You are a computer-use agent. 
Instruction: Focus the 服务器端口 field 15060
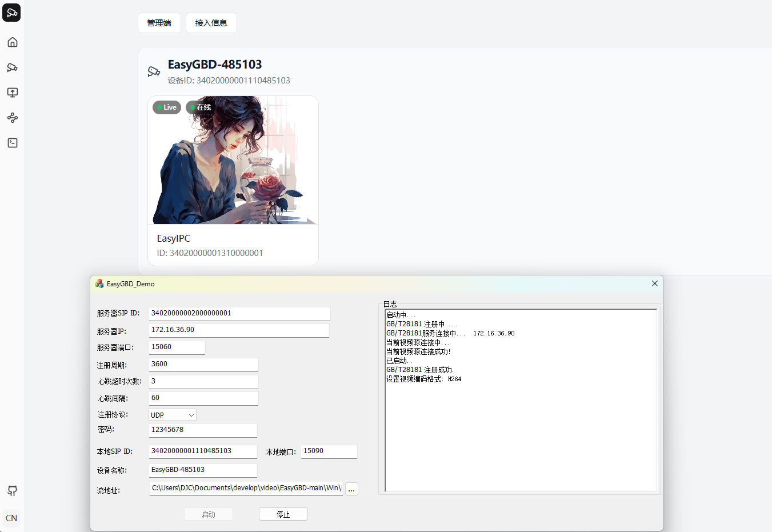coord(177,347)
